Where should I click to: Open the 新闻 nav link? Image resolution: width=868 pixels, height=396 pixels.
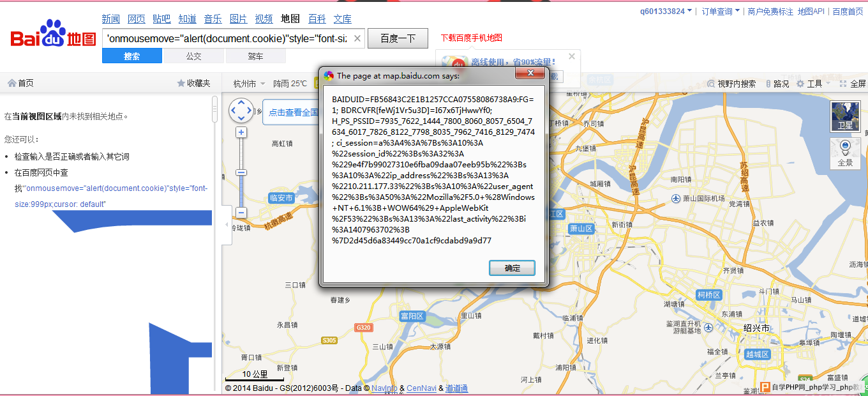[111, 19]
